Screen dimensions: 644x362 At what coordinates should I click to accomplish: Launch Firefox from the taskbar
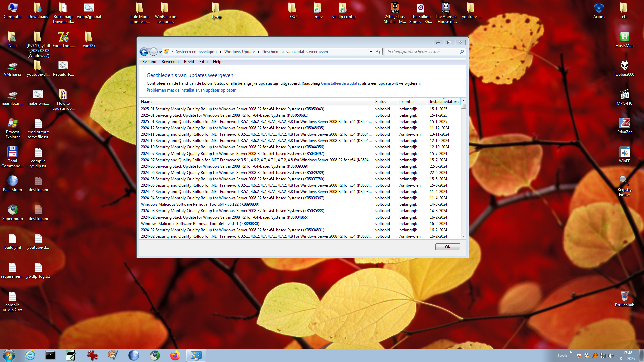(175, 355)
